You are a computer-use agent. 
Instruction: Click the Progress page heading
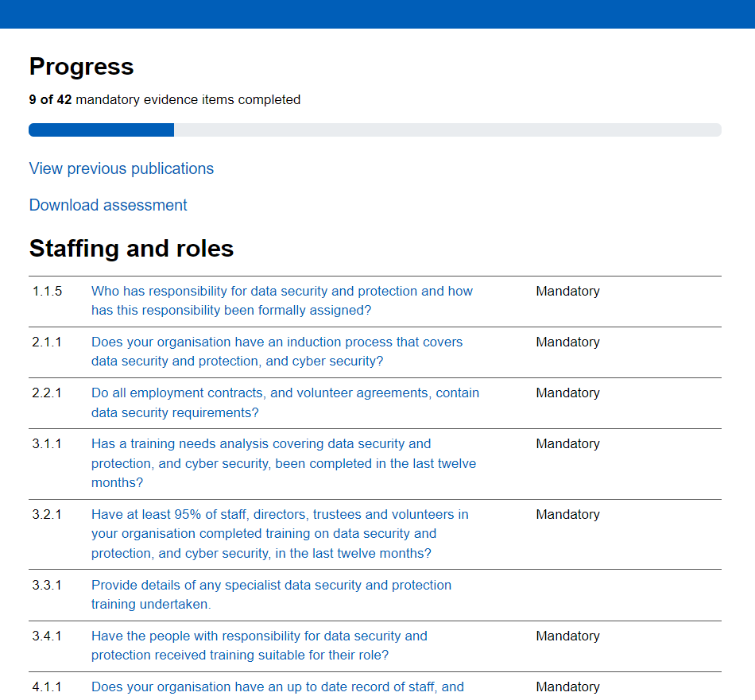tap(81, 67)
